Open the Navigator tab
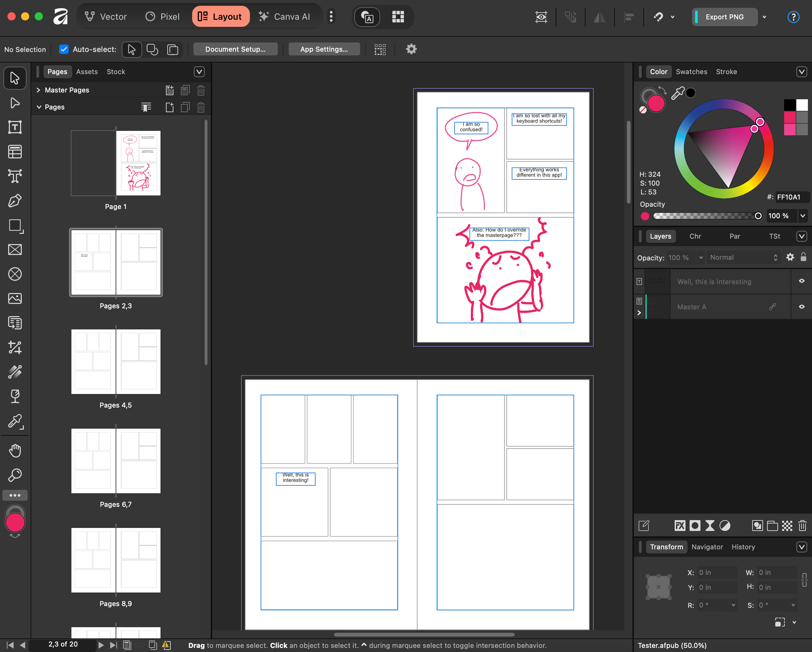 707,547
